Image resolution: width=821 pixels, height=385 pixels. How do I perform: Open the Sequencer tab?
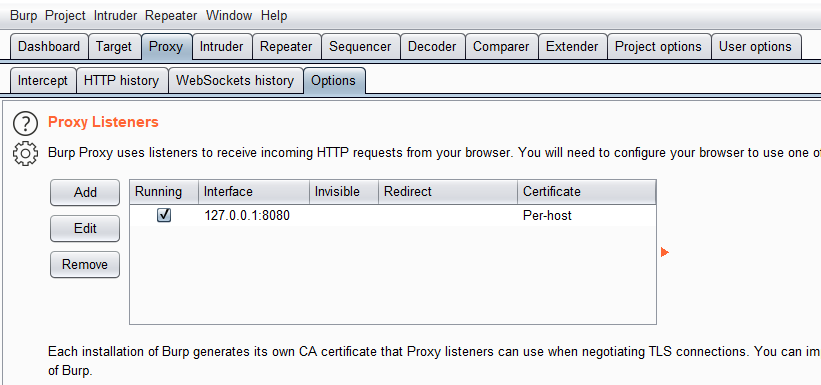coord(360,47)
